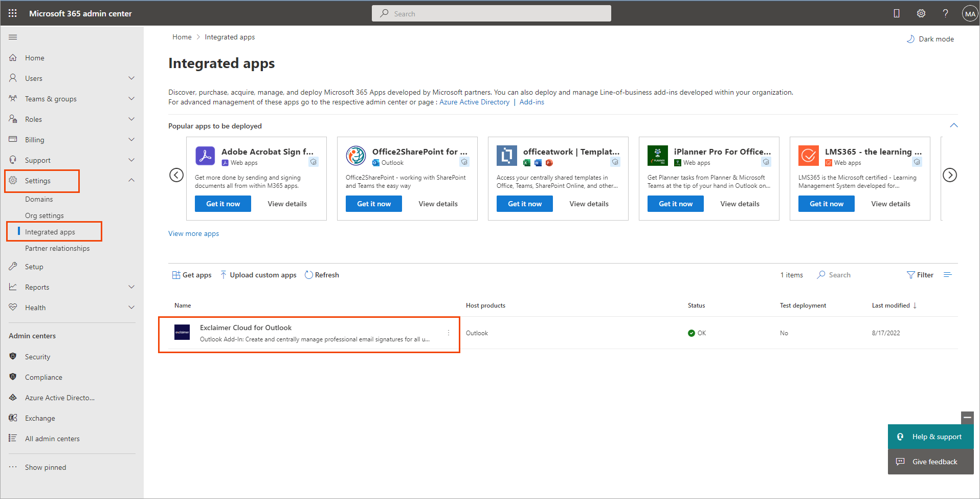Open Security admin center
The image size is (980, 499).
(x=37, y=357)
